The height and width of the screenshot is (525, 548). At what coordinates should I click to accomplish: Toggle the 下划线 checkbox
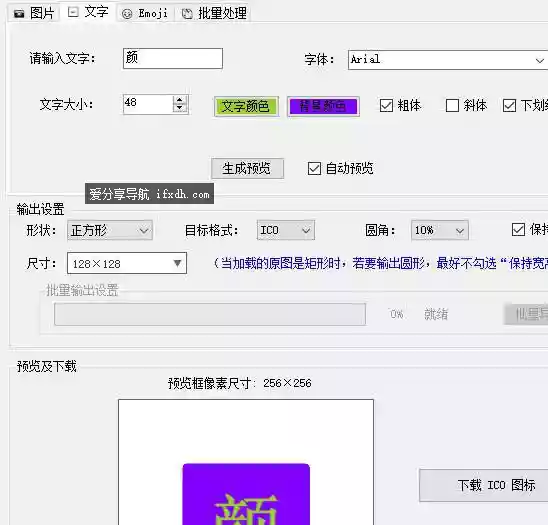point(509,106)
